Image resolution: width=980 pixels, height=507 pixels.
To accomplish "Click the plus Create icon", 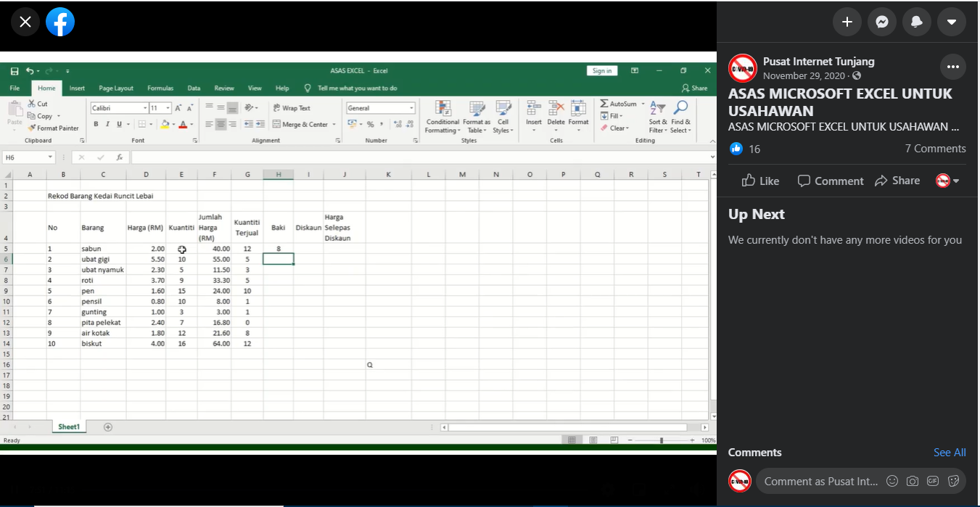I will (847, 22).
